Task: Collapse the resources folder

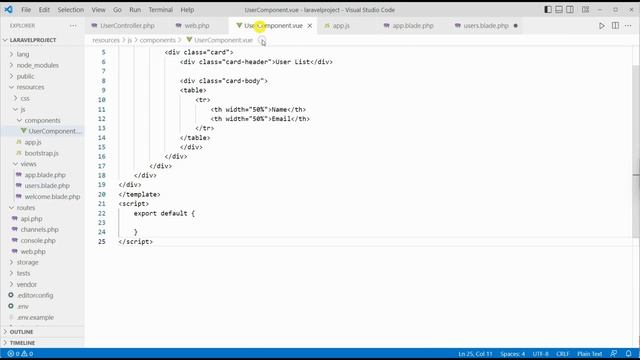Action: point(30,87)
